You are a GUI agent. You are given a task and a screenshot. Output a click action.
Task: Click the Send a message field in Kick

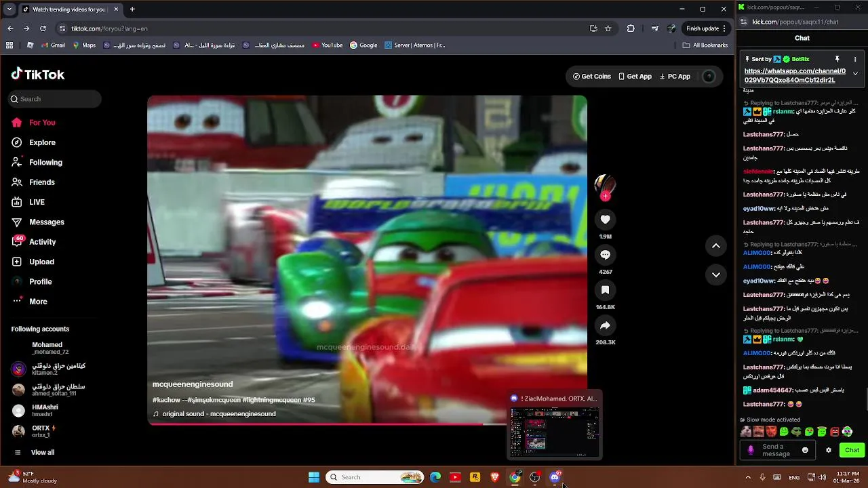tap(776, 450)
